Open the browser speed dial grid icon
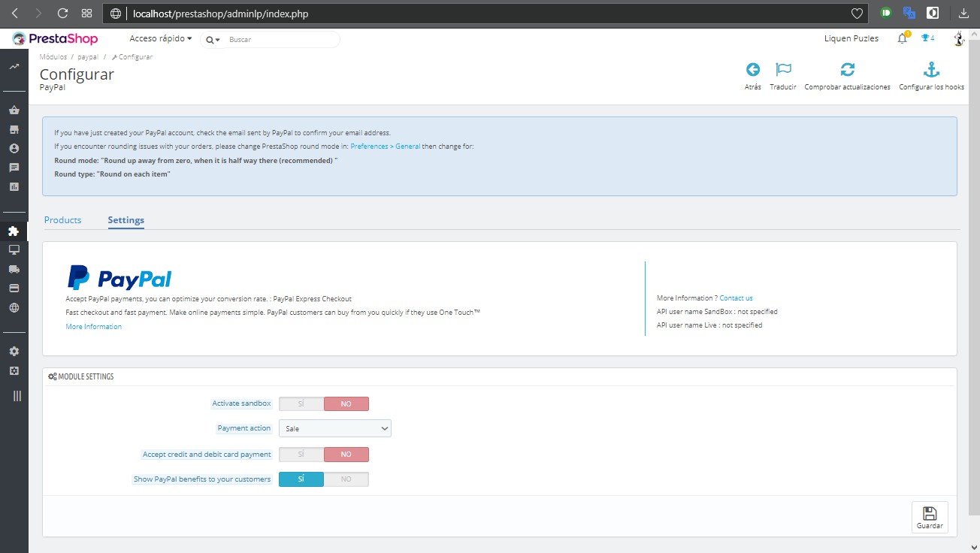This screenshot has height=553, width=980. (x=86, y=14)
